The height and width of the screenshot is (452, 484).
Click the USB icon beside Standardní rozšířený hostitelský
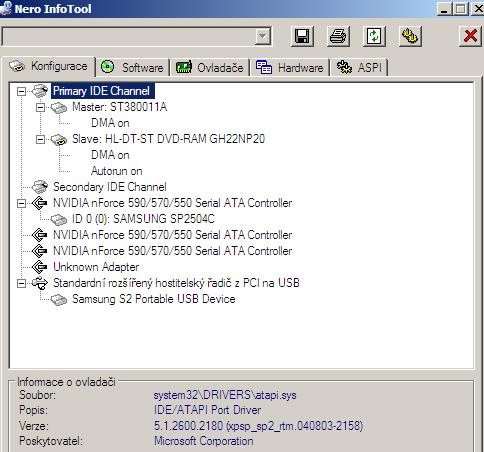click(40, 283)
